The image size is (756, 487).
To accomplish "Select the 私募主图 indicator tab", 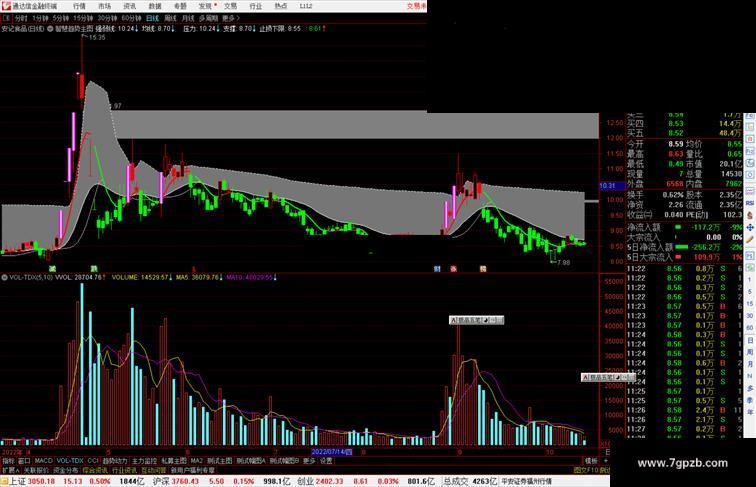I will tap(174, 461).
